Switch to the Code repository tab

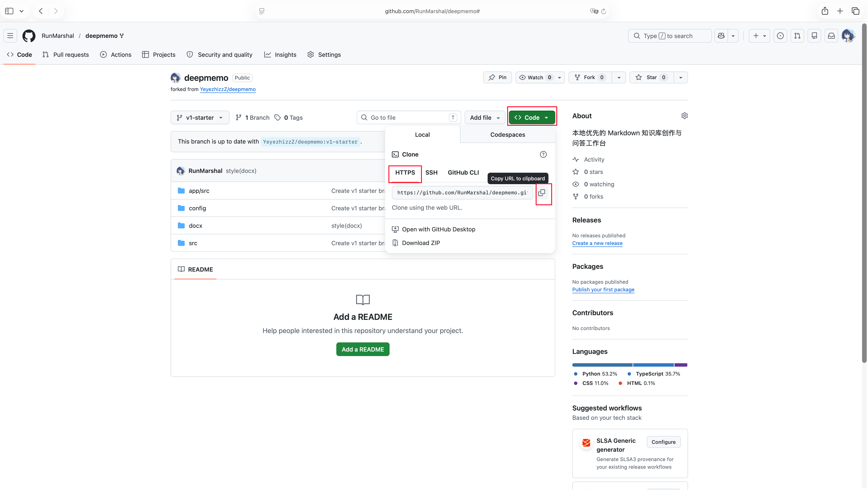(20, 55)
